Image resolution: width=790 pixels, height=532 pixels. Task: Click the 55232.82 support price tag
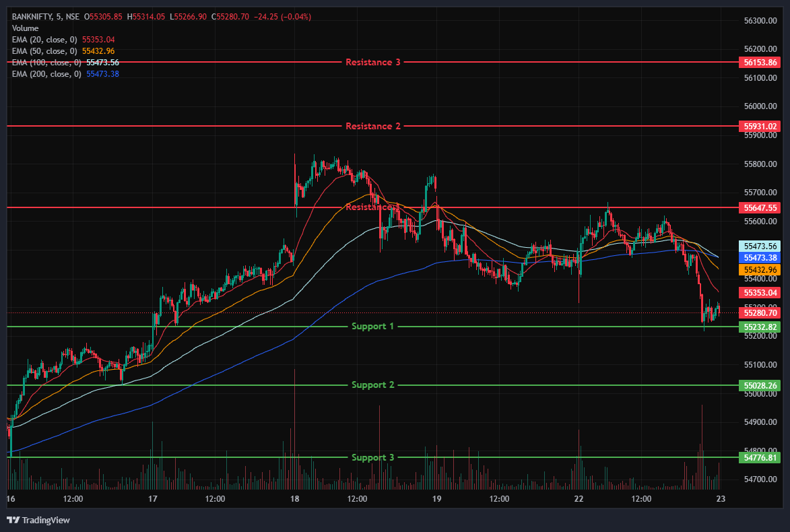(x=760, y=327)
